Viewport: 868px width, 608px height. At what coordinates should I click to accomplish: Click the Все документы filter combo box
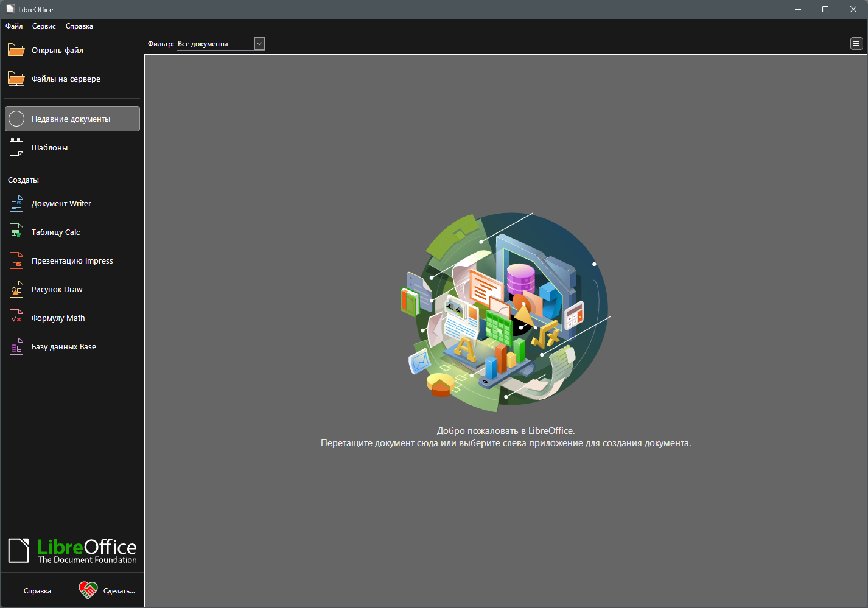[220, 44]
